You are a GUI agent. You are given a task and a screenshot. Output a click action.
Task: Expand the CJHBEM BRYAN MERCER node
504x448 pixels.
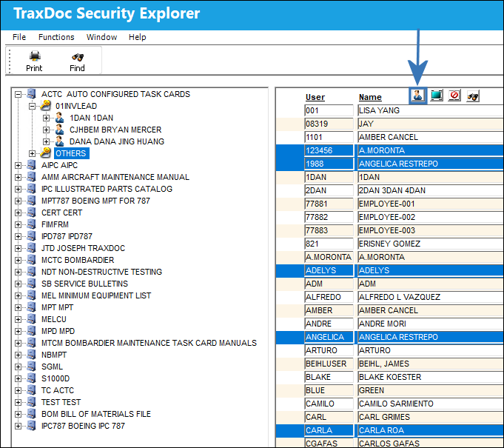pos(47,130)
